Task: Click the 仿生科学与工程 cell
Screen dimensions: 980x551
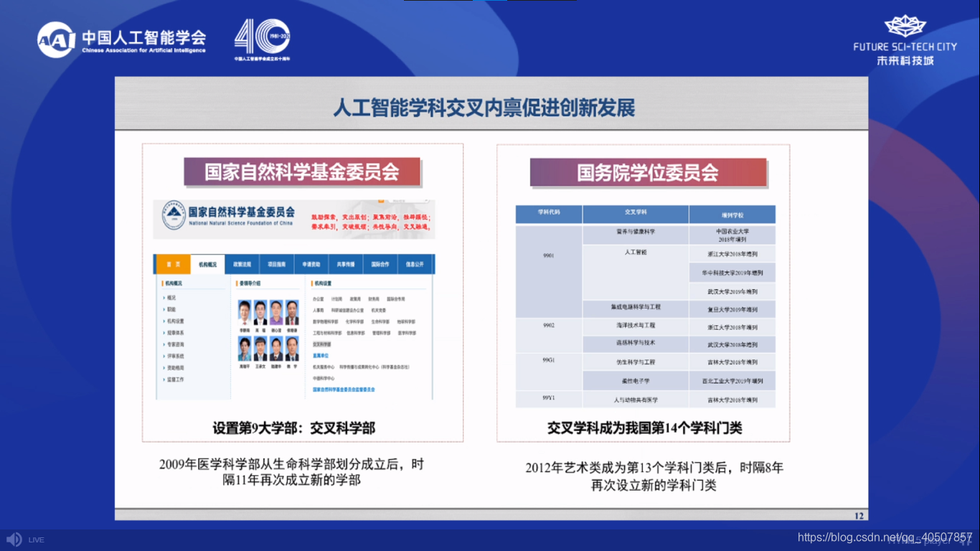Action: [x=636, y=362]
